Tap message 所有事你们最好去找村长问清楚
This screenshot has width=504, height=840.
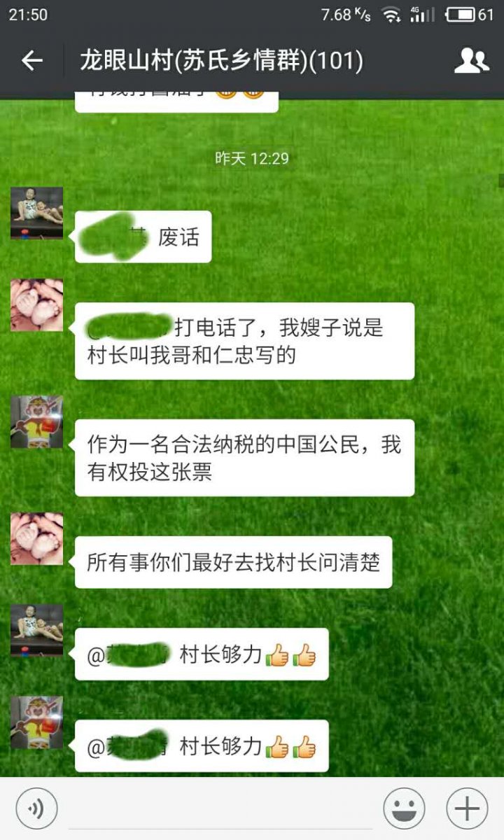[x=233, y=562]
